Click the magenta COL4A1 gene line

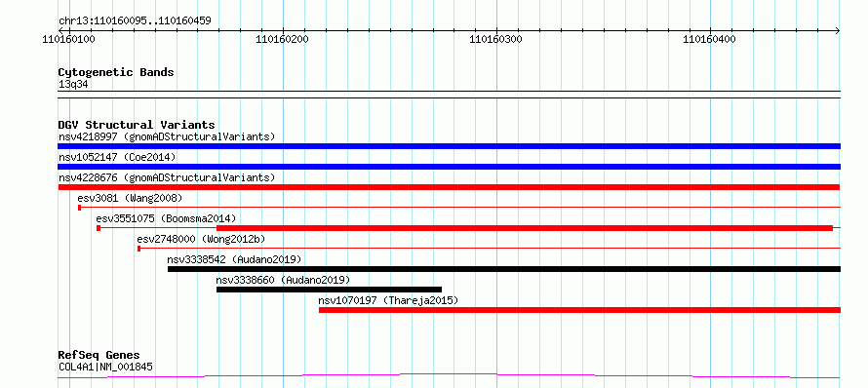point(449,376)
